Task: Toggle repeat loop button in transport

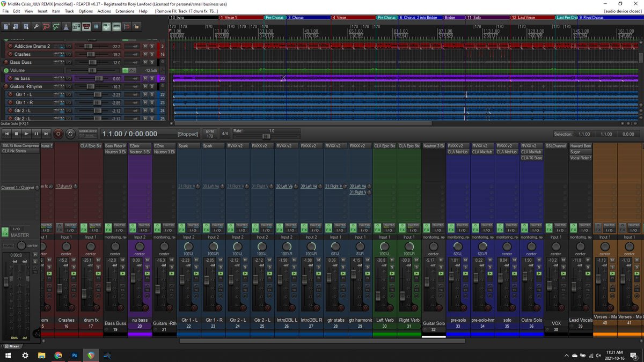Action: point(70,134)
